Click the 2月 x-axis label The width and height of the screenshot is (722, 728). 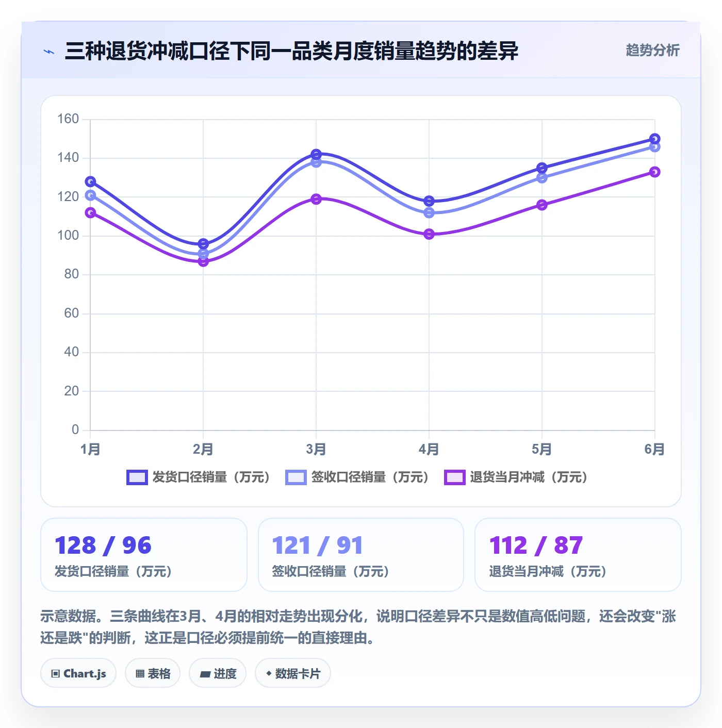203,449
